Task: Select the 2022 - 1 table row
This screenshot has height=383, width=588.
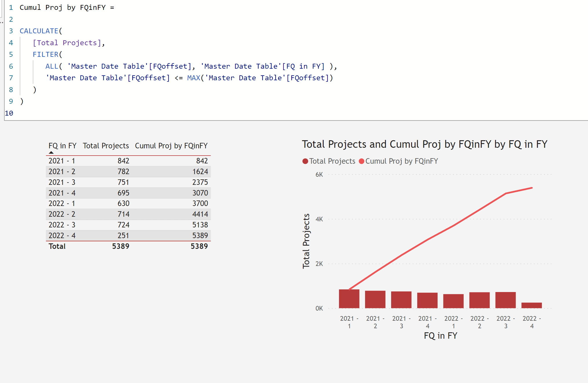Action: point(128,203)
